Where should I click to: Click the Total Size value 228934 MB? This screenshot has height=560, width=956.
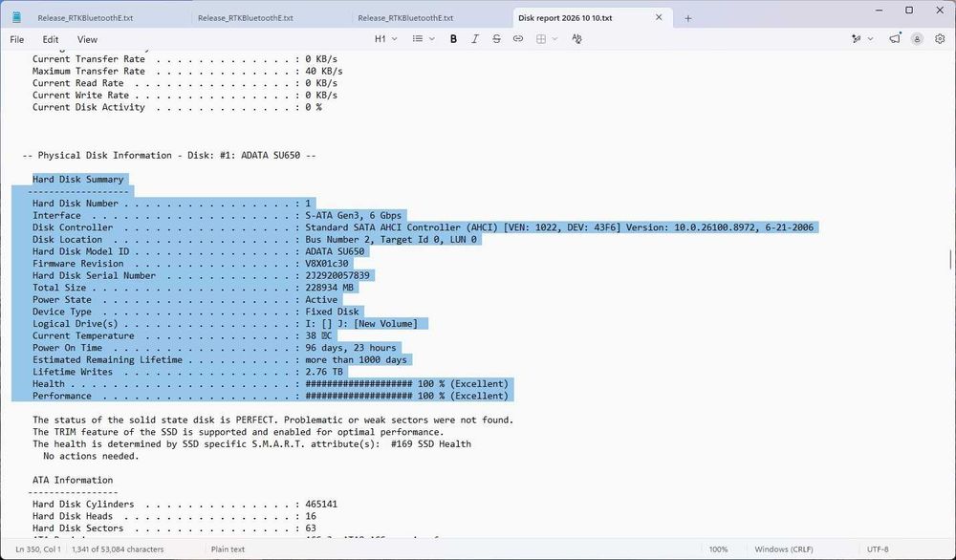(329, 288)
